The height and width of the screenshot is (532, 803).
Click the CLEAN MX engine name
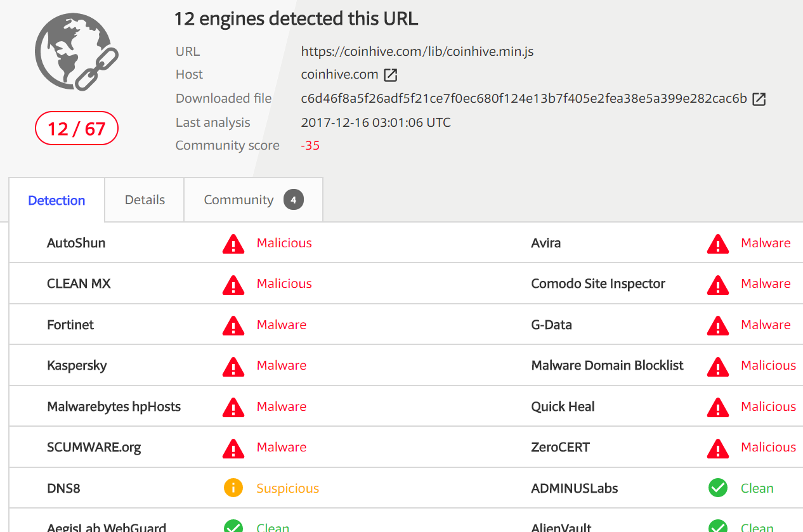(x=79, y=283)
